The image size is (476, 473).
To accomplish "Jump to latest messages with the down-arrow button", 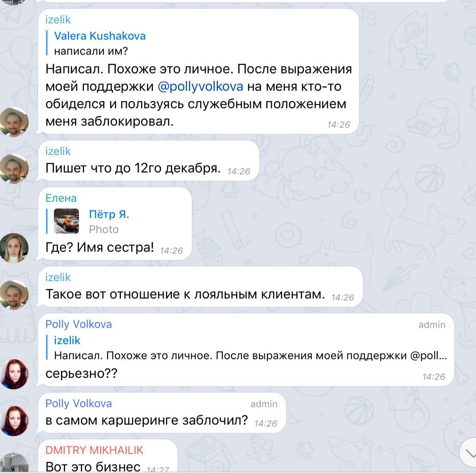I will click(x=468, y=454).
